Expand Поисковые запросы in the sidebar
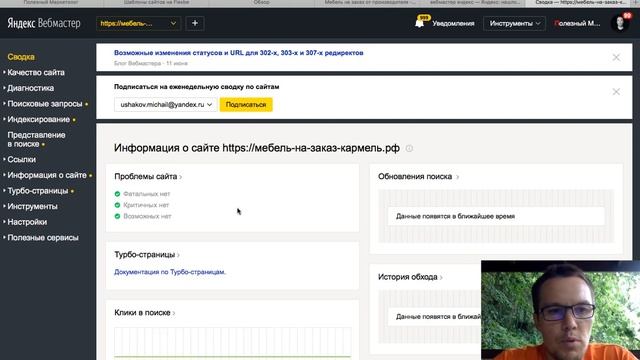The height and width of the screenshot is (360, 640). point(44,104)
